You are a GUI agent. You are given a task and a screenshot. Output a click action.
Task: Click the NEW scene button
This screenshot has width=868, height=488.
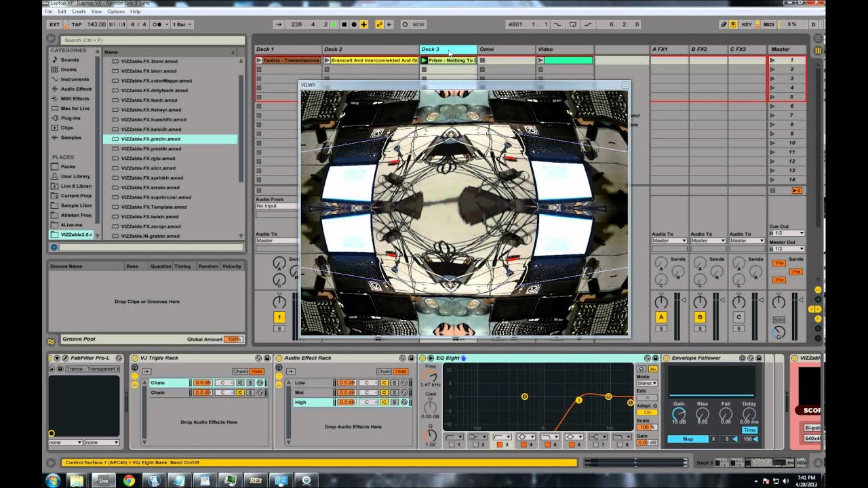pyautogui.click(x=418, y=24)
